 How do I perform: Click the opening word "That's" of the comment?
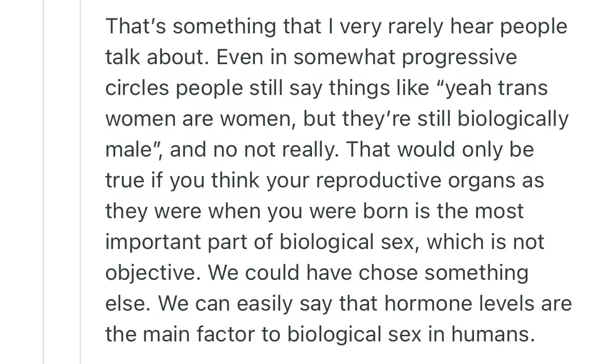[135, 26]
